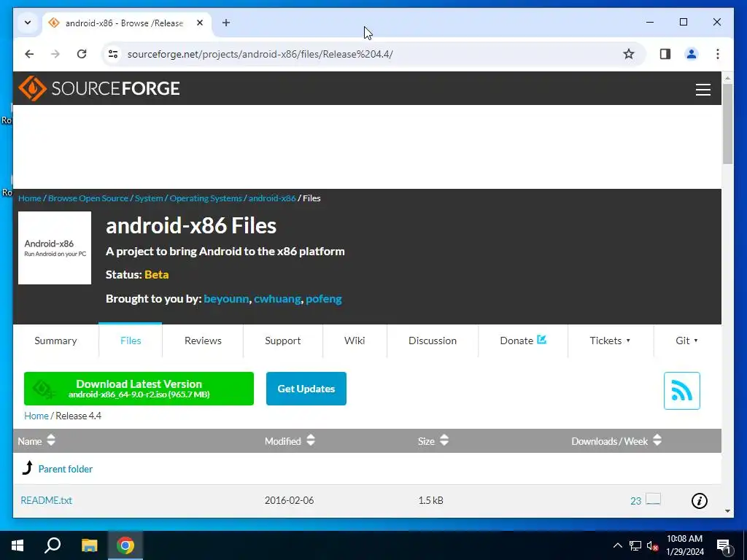Image resolution: width=747 pixels, height=560 pixels.
Task: Click the scrollbar down arrow
Action: point(727,511)
